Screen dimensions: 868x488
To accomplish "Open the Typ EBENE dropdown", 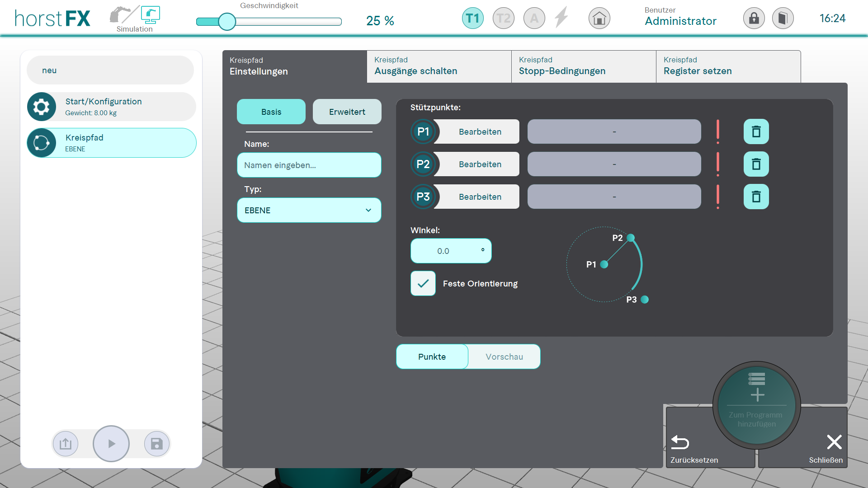I will [x=309, y=210].
